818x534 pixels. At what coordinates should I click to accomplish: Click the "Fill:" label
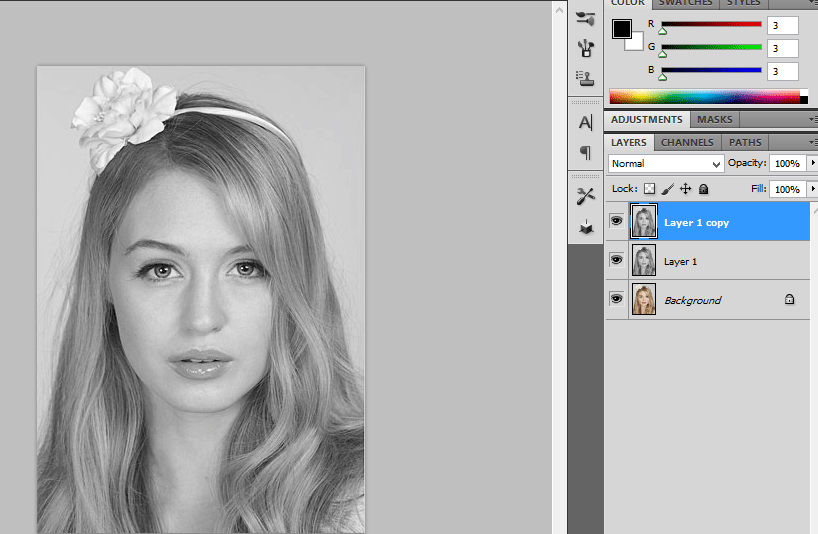click(759, 188)
